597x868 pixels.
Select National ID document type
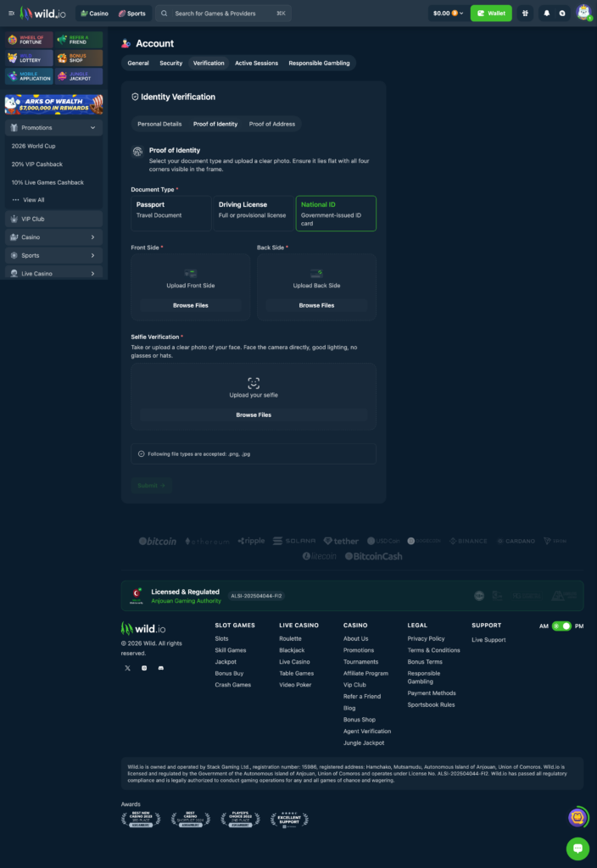(336, 213)
